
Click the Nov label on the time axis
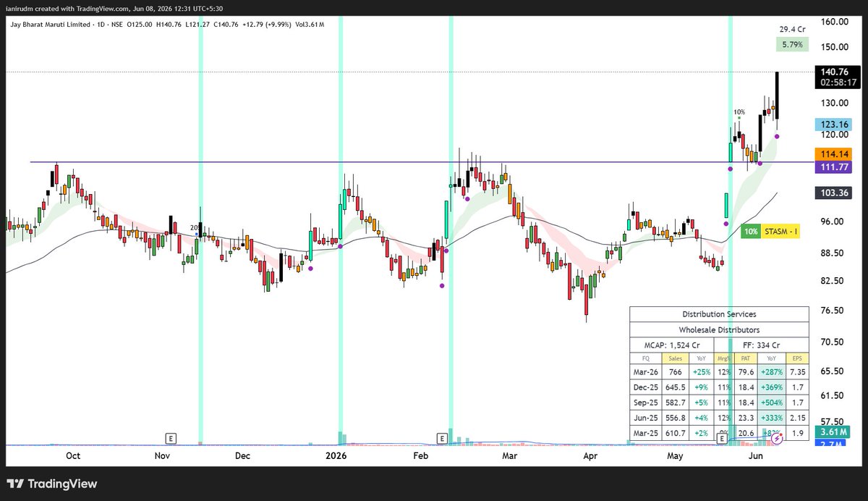163,456
